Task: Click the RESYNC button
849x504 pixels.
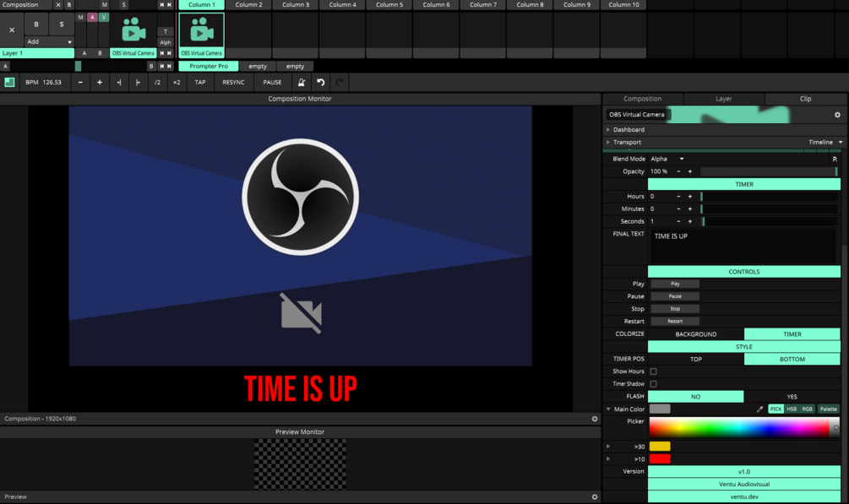Action: [233, 82]
